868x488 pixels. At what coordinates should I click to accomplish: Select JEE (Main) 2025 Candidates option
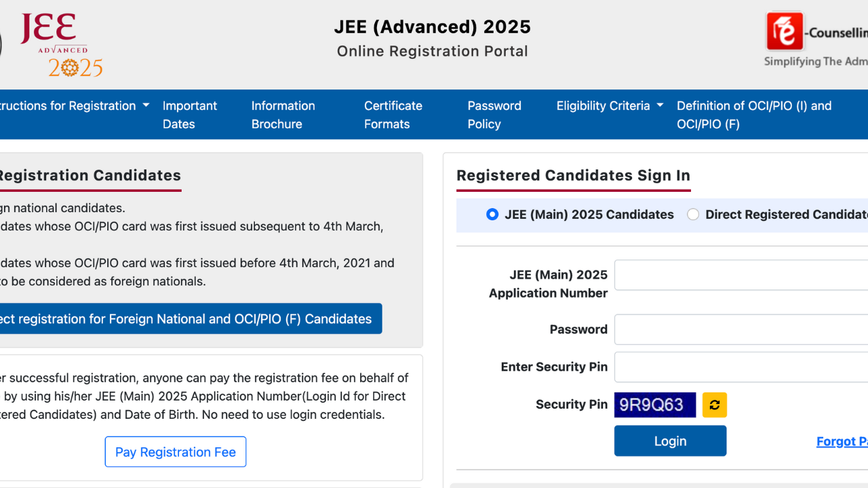[x=492, y=214]
